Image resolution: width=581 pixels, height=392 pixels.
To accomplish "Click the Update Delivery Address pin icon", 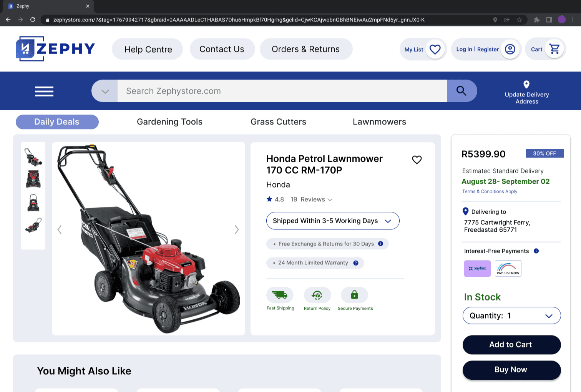I will click(526, 85).
